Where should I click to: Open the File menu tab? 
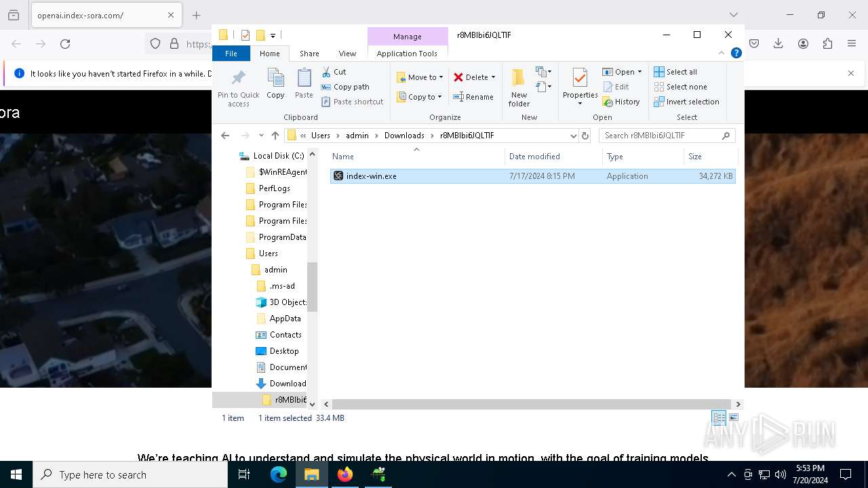pyautogui.click(x=231, y=54)
